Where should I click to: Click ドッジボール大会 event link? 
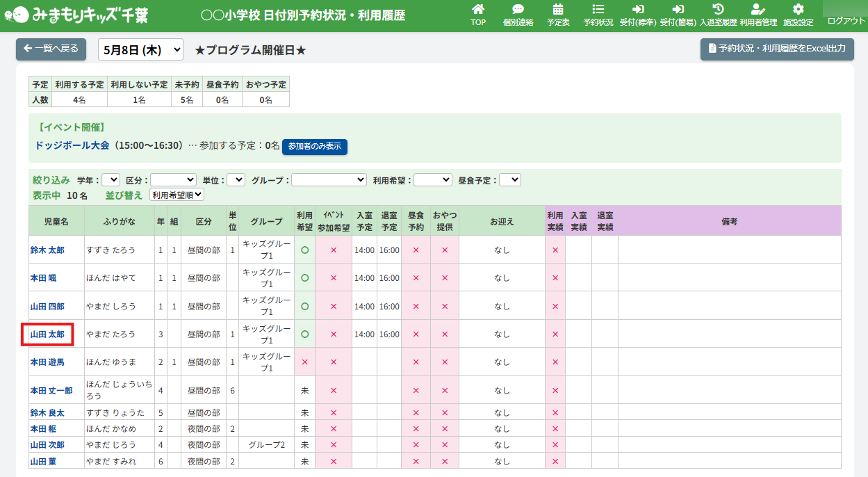click(72, 145)
